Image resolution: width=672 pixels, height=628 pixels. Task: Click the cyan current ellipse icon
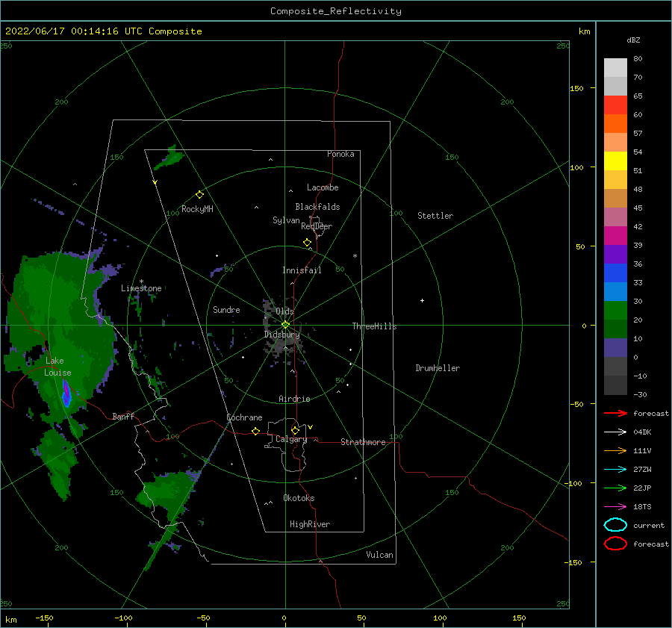615,525
